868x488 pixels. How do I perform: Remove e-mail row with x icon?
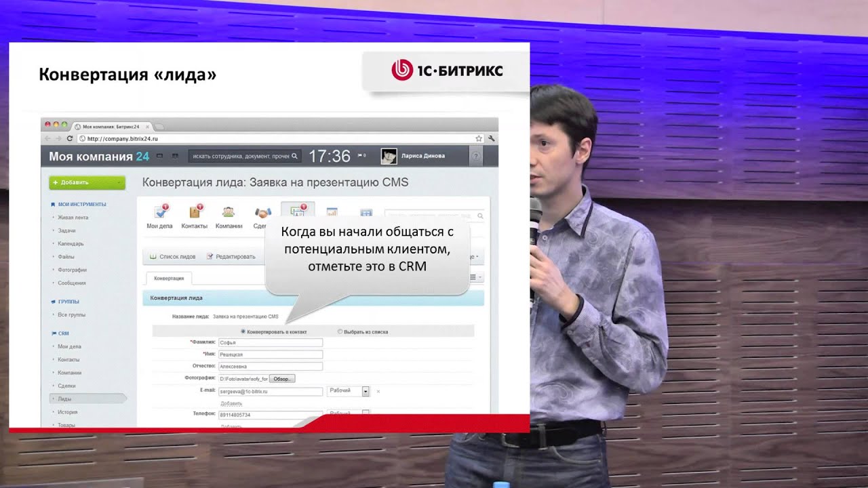point(378,391)
